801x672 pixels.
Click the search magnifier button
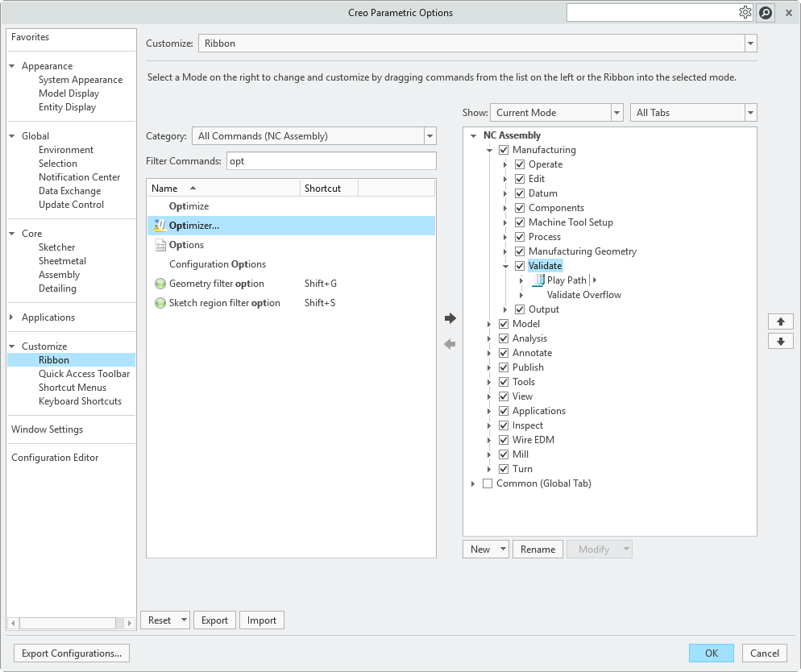click(x=766, y=12)
